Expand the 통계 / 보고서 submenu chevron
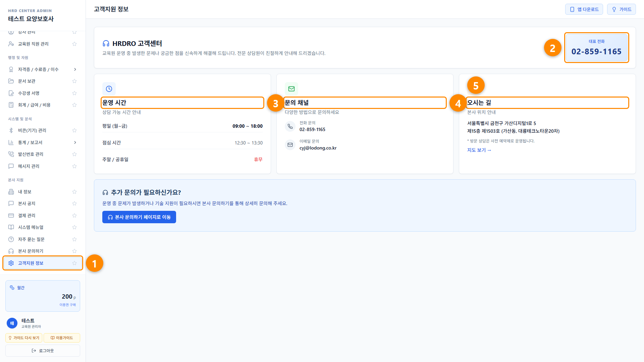644x362 pixels. [75, 142]
